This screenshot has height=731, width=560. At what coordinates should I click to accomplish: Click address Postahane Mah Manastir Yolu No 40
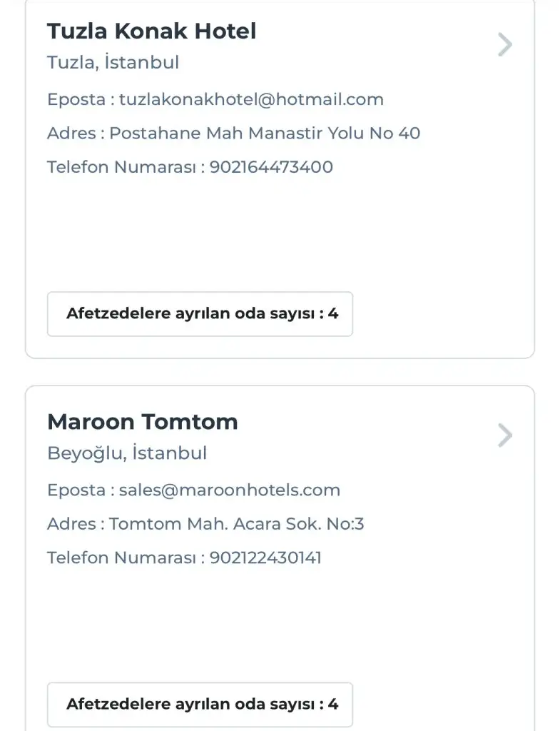click(265, 133)
